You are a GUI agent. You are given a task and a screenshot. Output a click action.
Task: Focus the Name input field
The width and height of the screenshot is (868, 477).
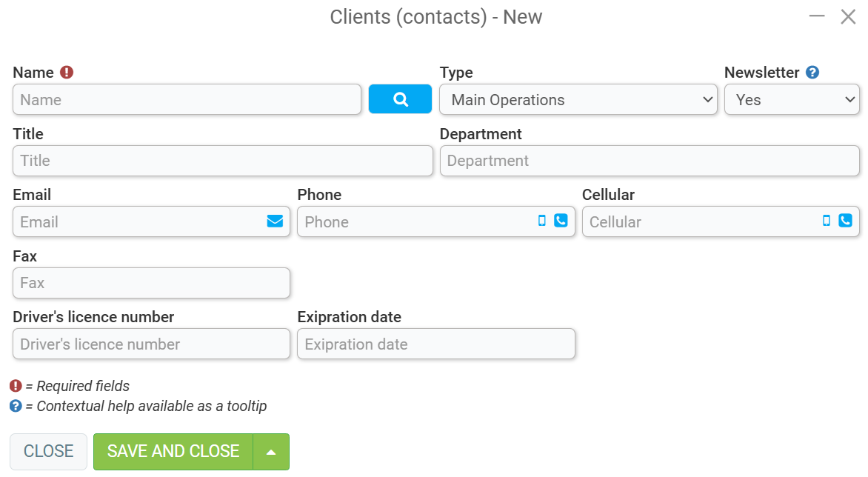tap(187, 99)
